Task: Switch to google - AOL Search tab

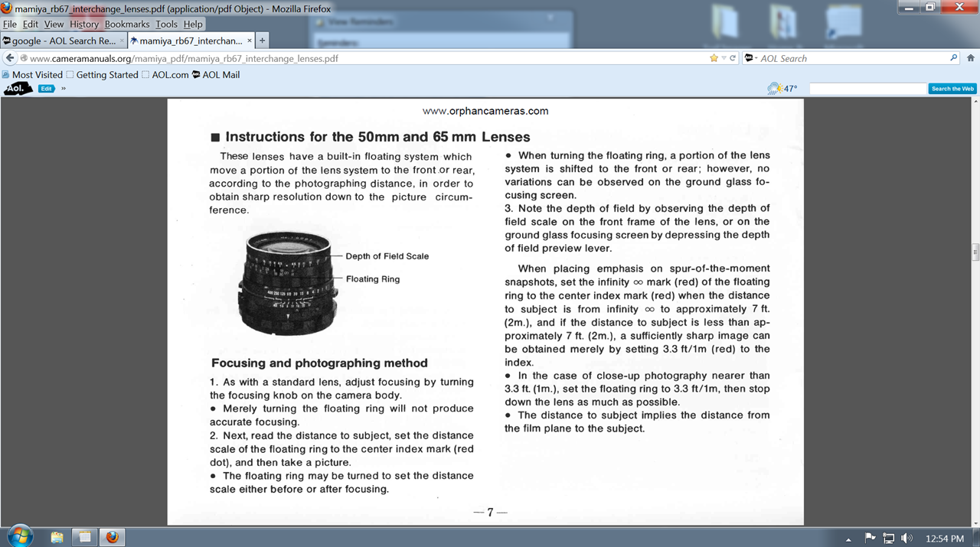Action: [x=64, y=41]
